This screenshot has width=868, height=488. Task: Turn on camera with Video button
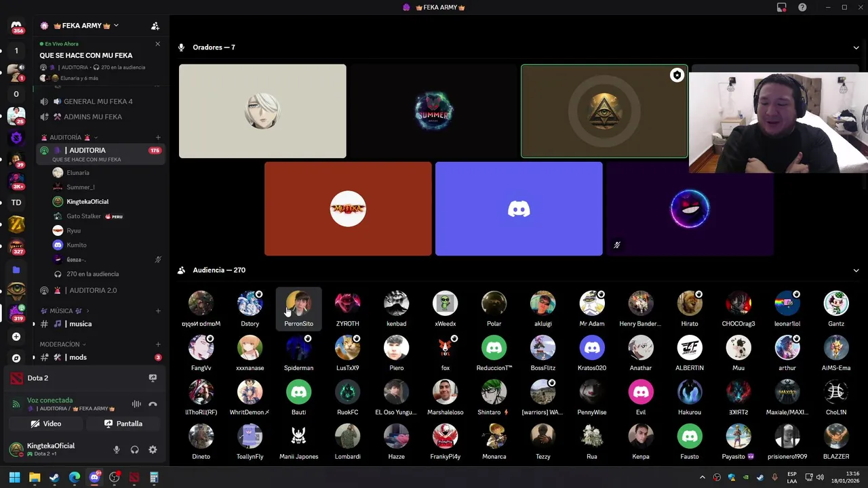tap(46, 424)
